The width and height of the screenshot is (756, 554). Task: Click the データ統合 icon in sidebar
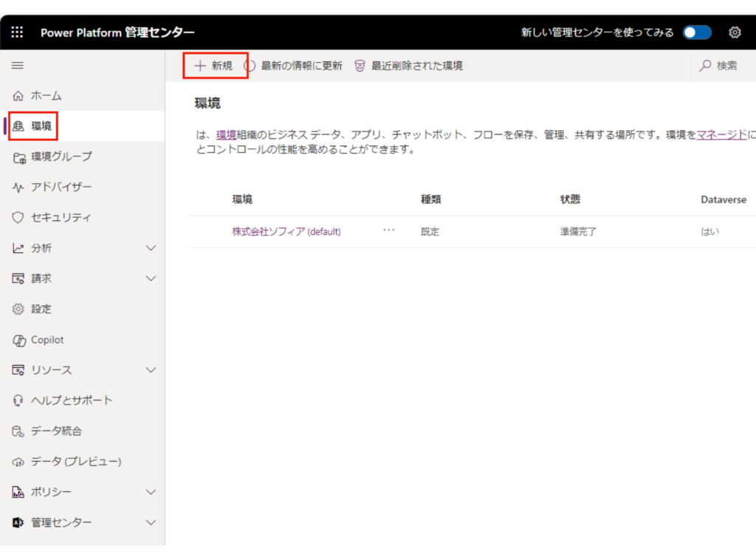[x=18, y=431]
